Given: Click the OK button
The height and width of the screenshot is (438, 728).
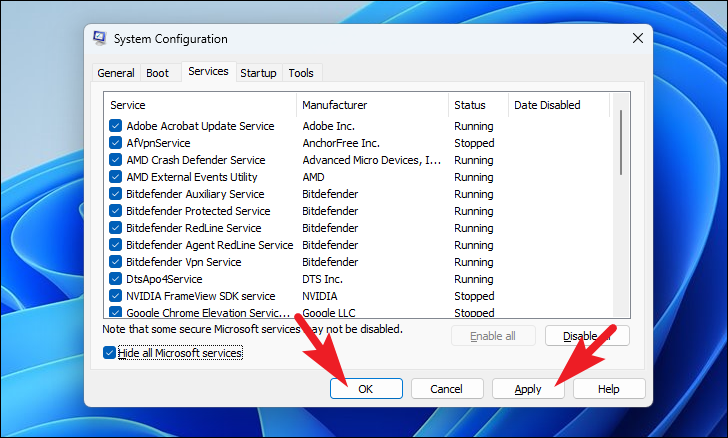Looking at the screenshot, I should coord(366,388).
